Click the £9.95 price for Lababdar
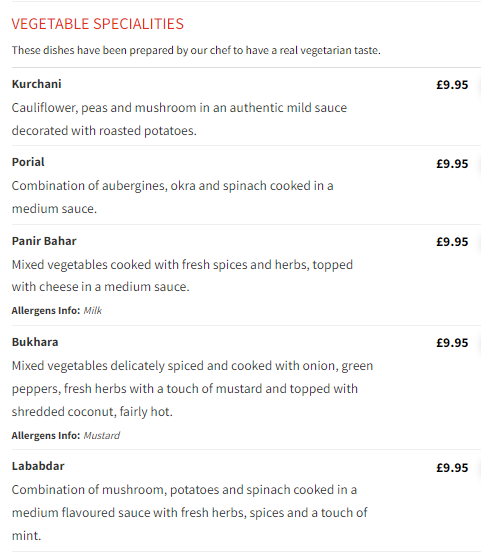The width and height of the screenshot is (481, 556). [452, 468]
